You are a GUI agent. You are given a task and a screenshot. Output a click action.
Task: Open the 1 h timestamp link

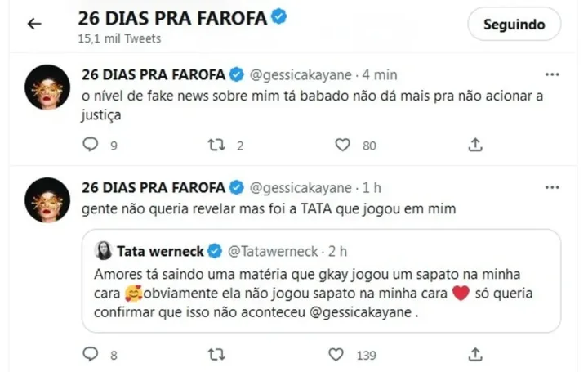pos(373,187)
